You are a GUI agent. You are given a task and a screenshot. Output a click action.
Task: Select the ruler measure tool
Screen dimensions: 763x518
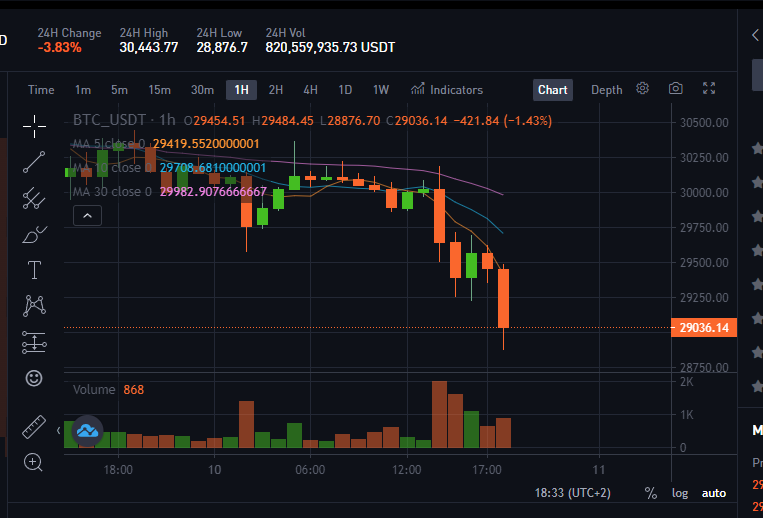[x=34, y=427]
